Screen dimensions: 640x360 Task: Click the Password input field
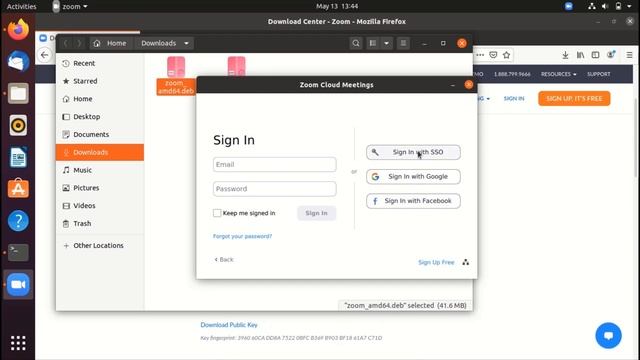pos(274,189)
